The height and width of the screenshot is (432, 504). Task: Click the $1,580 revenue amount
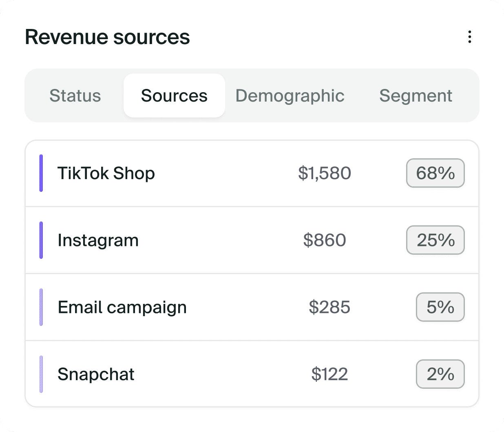[325, 173]
